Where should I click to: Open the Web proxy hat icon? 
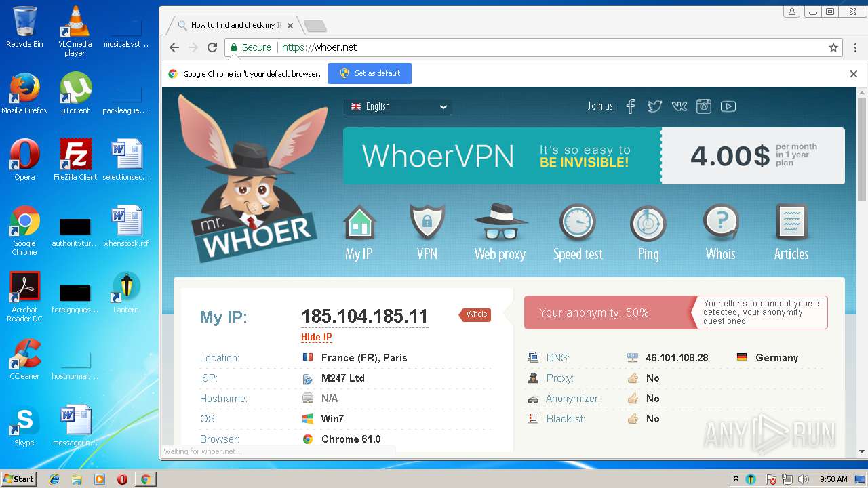point(500,223)
